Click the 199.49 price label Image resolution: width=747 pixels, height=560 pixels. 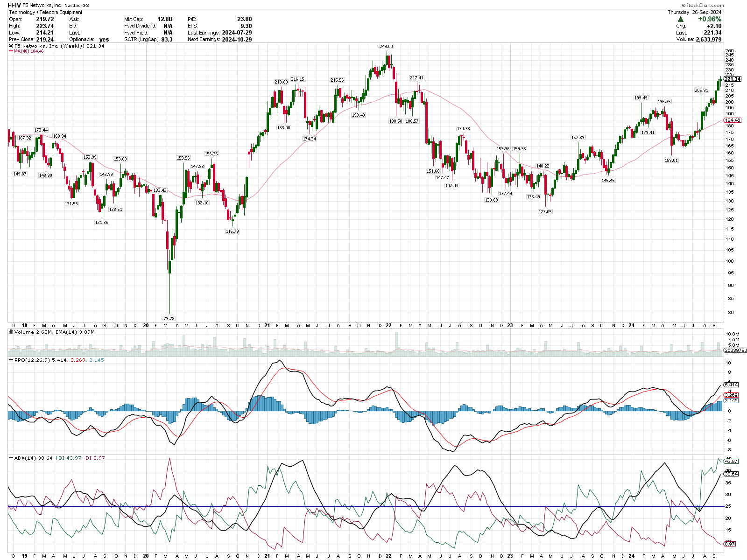tap(641, 98)
